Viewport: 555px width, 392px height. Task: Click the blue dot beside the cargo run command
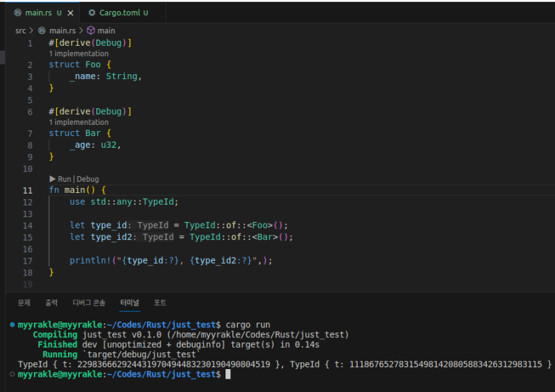12,325
